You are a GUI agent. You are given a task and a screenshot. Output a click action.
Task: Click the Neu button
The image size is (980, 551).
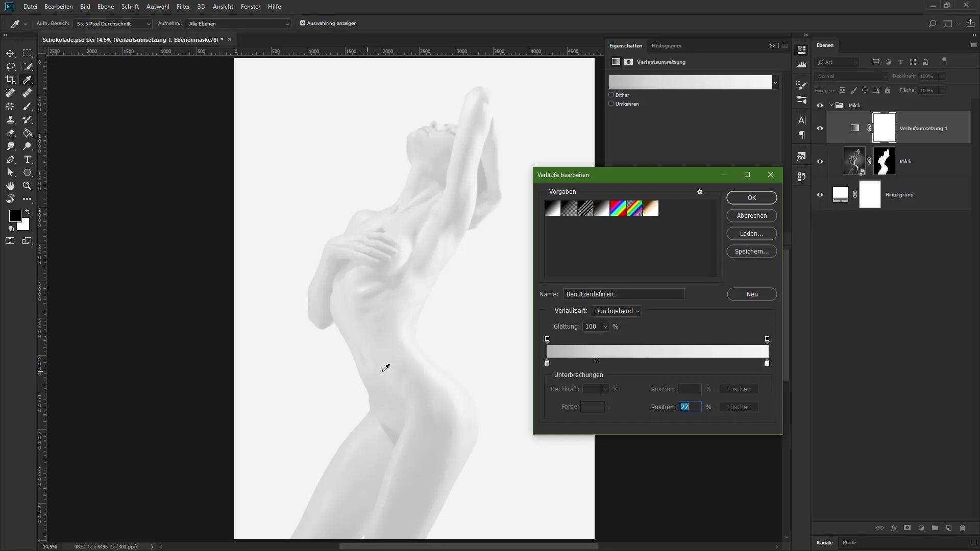tap(752, 294)
